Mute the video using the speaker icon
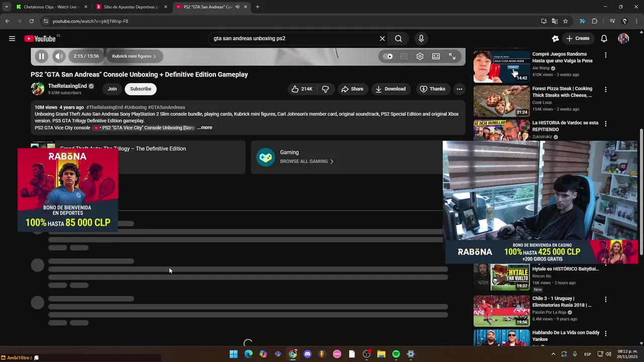Viewport: 644px width, 362px height. coord(59,56)
